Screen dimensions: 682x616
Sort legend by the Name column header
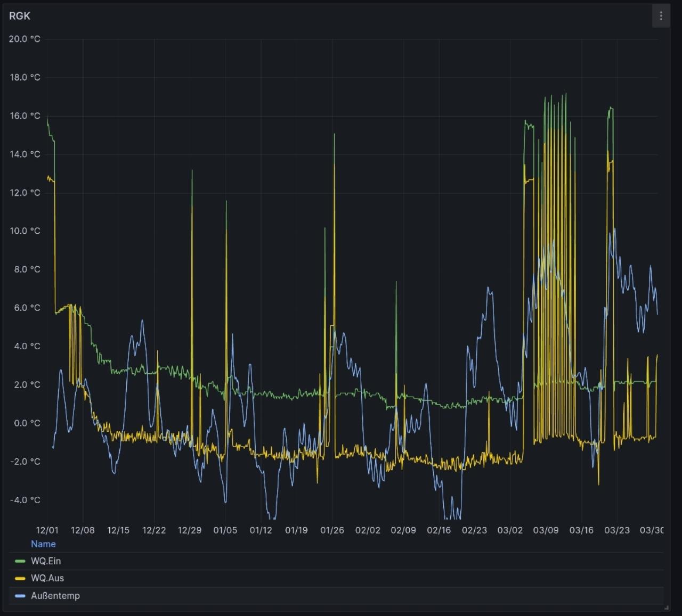(43, 544)
